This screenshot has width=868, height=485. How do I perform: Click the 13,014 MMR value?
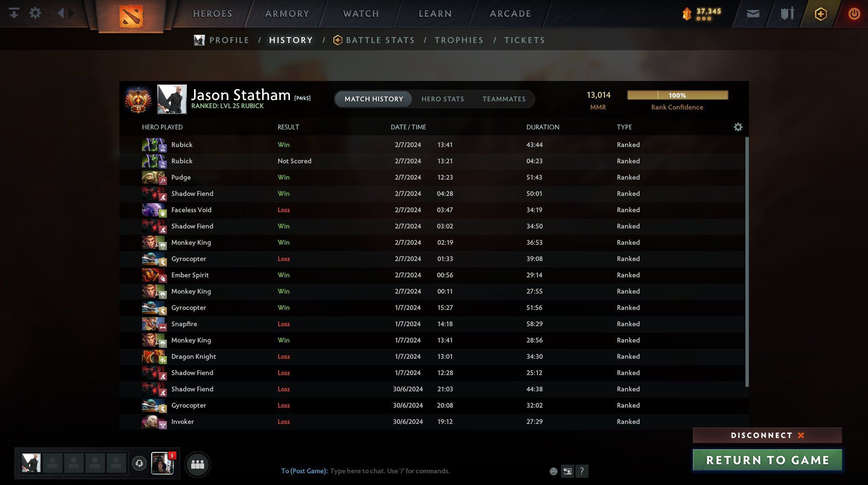[x=598, y=95]
